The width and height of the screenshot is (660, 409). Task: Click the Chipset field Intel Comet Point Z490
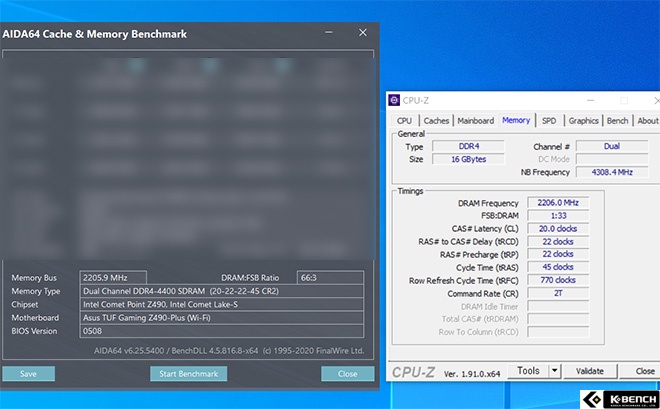221,304
